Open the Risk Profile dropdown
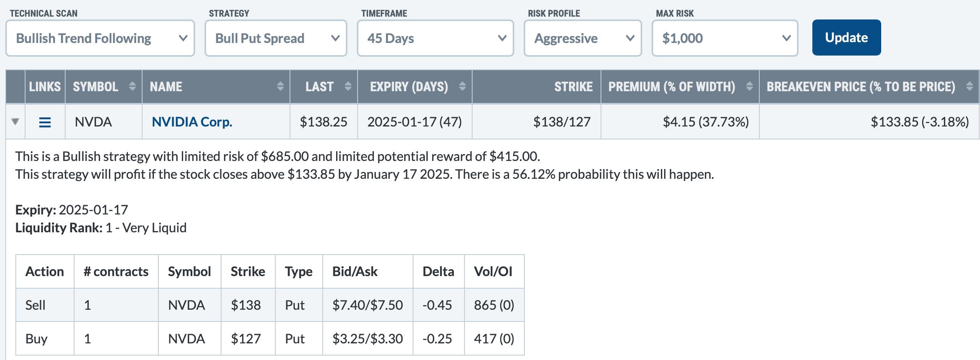Image resolution: width=980 pixels, height=360 pixels. pos(583,39)
